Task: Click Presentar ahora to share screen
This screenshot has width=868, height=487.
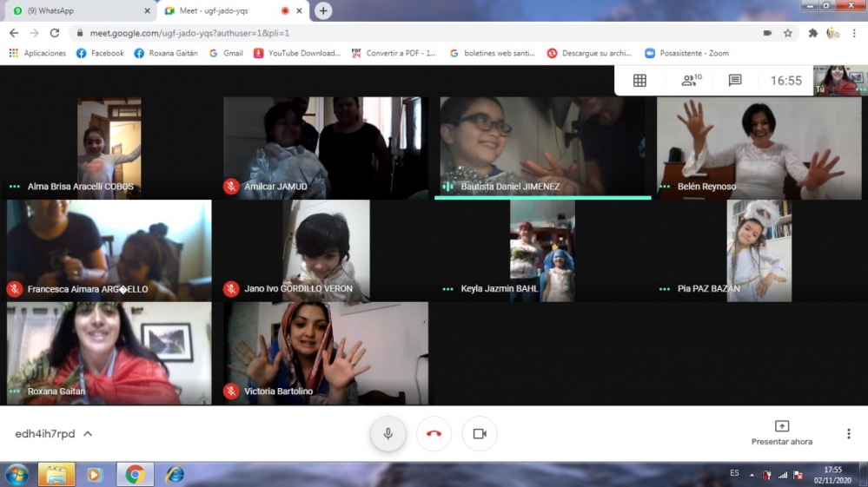Action: click(x=782, y=433)
